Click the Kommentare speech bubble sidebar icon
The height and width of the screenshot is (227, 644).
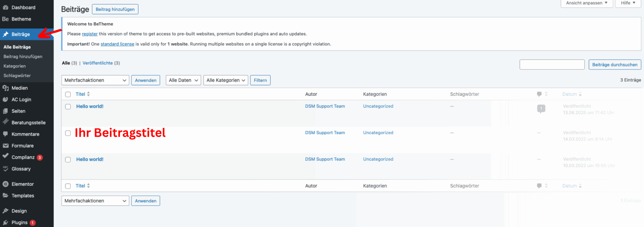(5, 134)
